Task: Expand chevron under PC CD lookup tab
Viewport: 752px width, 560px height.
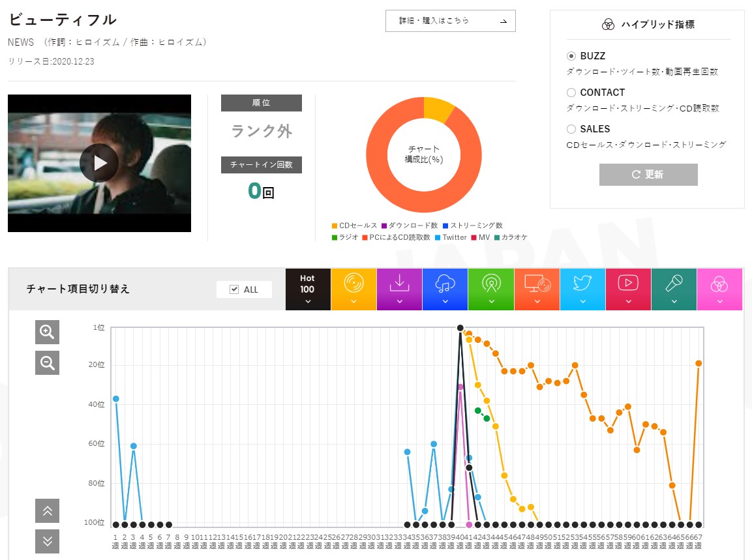Action: [537, 302]
